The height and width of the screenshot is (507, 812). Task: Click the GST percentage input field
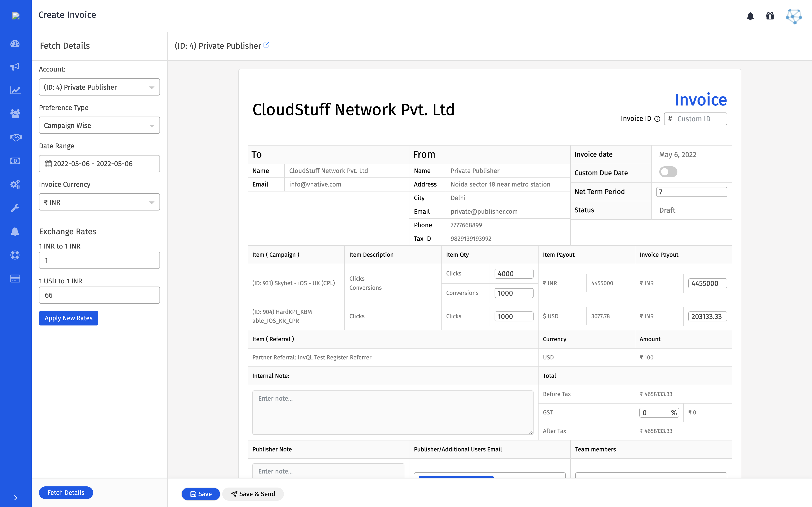pos(654,412)
